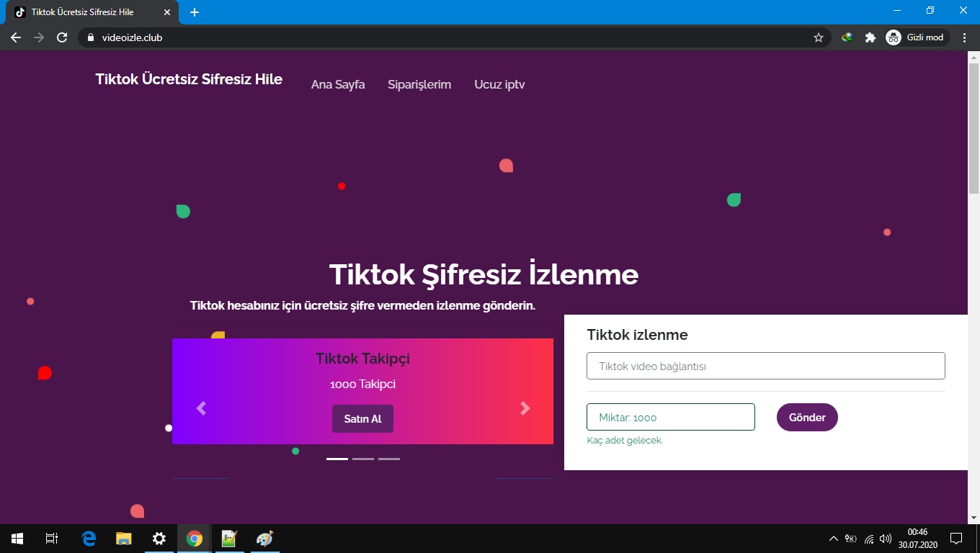Click the subtitle starting Tiktok hesabınız için
Image resolution: width=980 pixels, height=553 pixels.
coord(362,305)
